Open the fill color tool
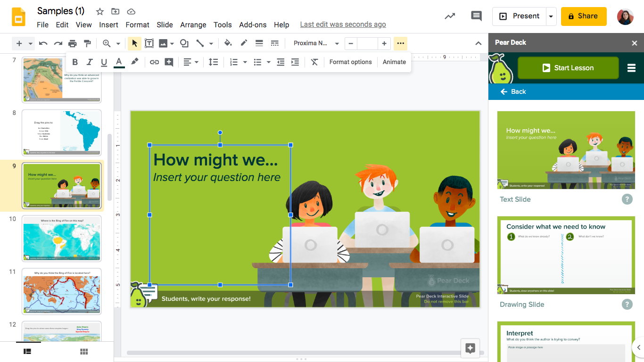 click(228, 43)
